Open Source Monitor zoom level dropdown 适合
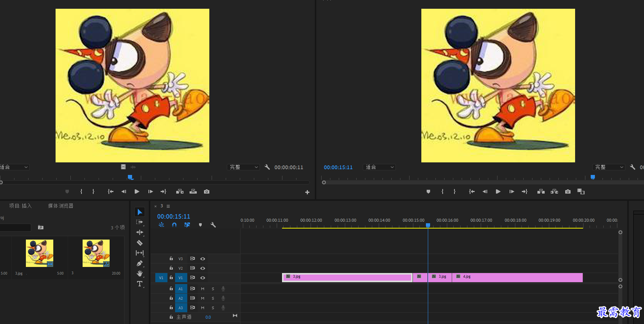644x324 pixels. (x=14, y=167)
